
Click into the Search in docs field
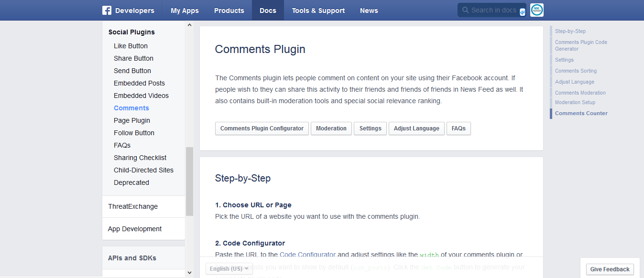[492, 10]
